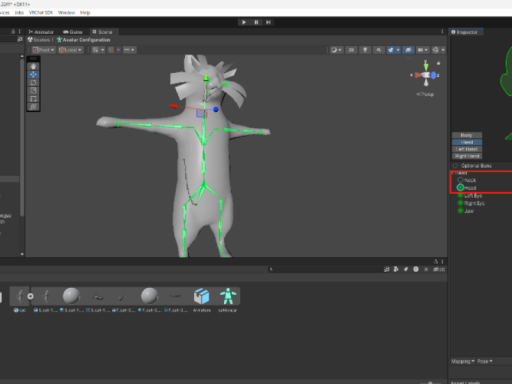This screenshot has height=384, width=512.
Task: Click the left panel vertical scrollbar
Action: (22, 137)
